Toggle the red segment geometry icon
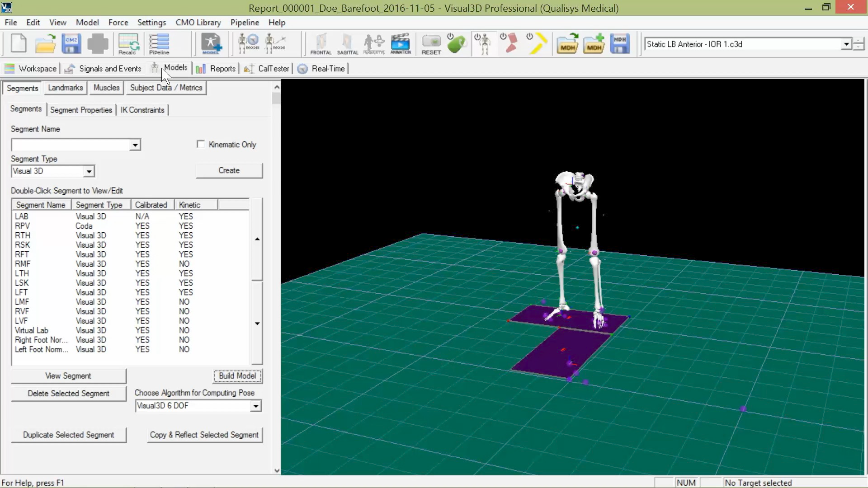The width and height of the screenshot is (868, 488). click(x=509, y=44)
